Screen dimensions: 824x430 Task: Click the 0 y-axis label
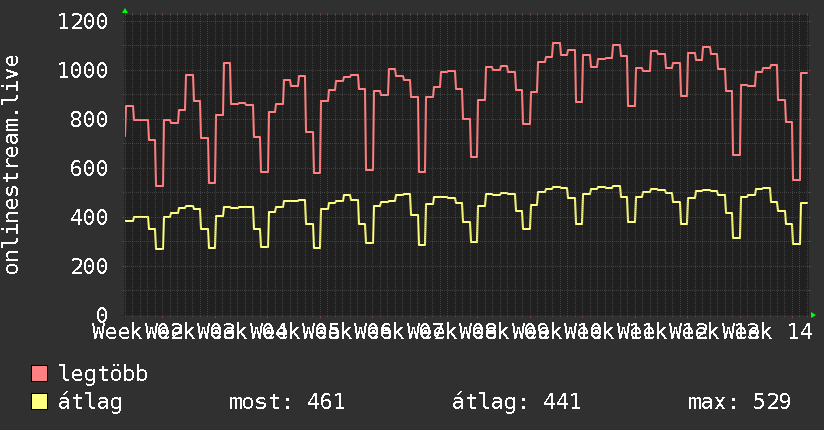click(x=102, y=315)
